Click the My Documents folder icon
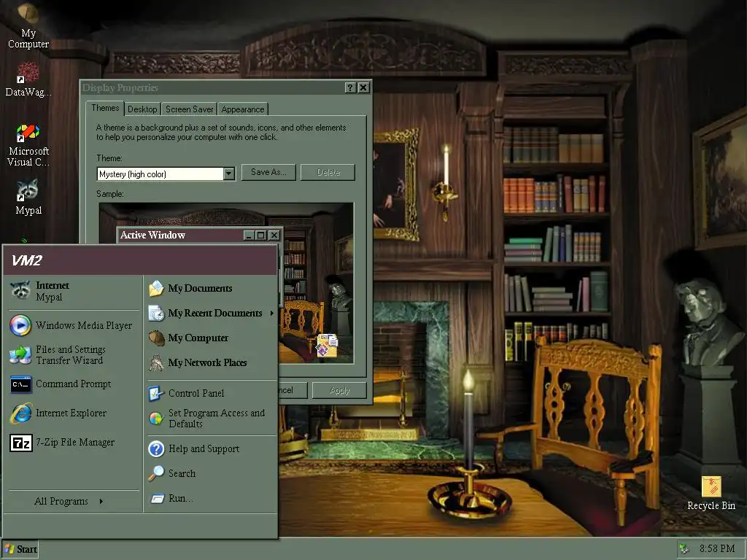The height and width of the screenshot is (560, 747). click(x=156, y=289)
